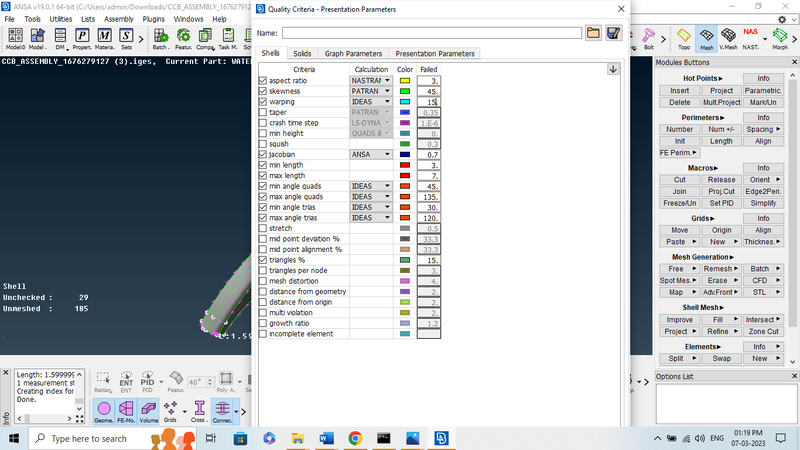Click the Swap elements button
Screen dimensions: 800x450
(721, 358)
